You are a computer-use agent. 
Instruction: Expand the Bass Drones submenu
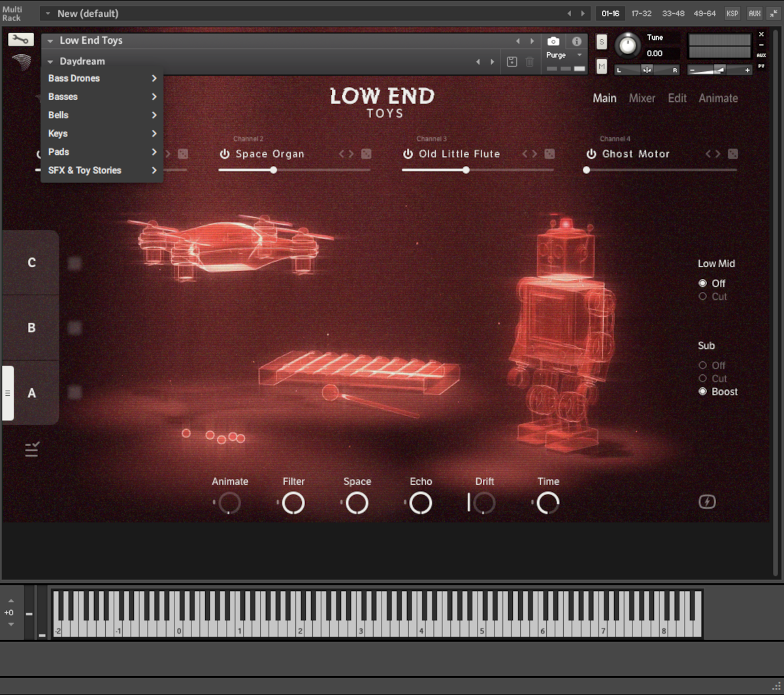coord(102,78)
